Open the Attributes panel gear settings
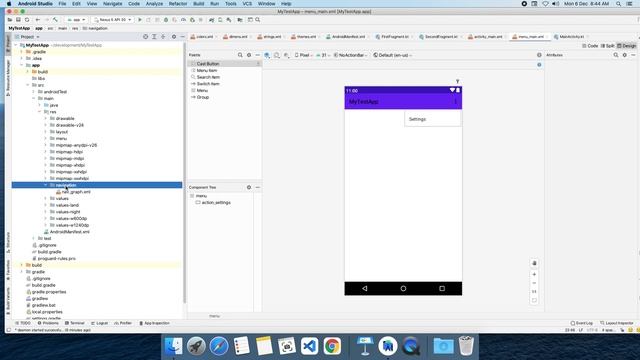The width and height of the screenshot is (640, 360). (x=624, y=55)
